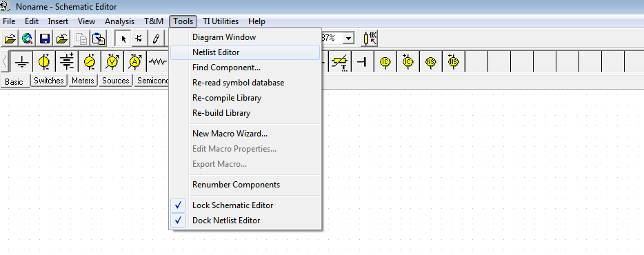Place the jumper terminal symbol

(362, 61)
